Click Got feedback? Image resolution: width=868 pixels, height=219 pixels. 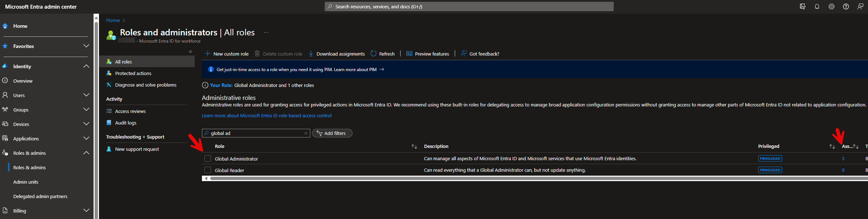[x=480, y=54]
